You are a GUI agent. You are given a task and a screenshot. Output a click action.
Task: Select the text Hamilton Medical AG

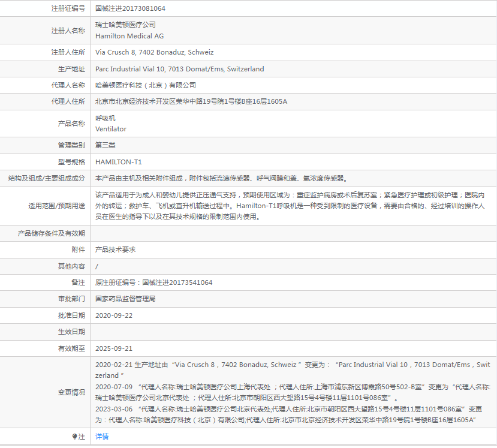pyautogui.click(x=129, y=36)
